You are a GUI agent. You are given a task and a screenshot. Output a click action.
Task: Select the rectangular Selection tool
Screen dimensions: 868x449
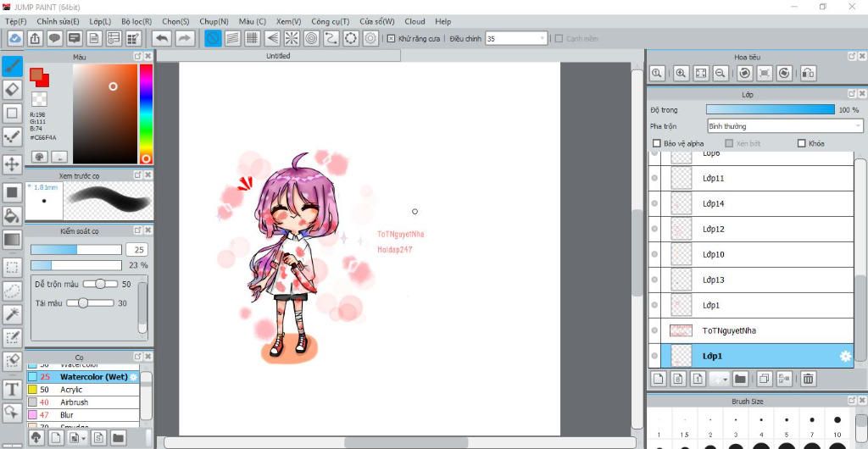pyautogui.click(x=12, y=269)
